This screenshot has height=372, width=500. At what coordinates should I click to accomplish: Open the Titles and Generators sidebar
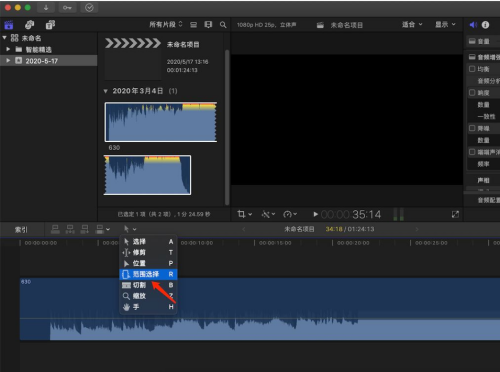tap(50, 25)
